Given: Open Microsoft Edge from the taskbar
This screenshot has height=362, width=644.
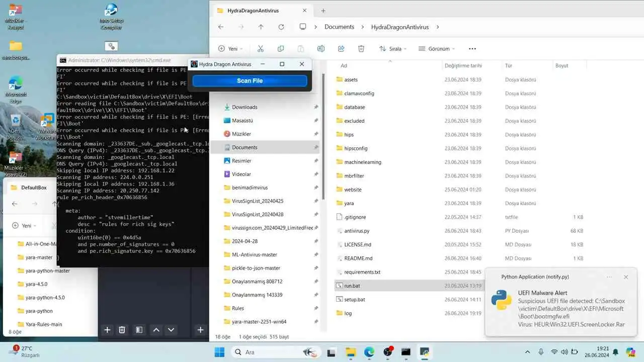Looking at the screenshot, I should pos(369,352).
